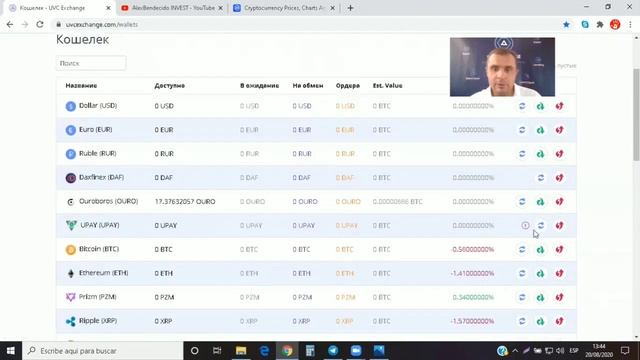Click the В ожидании column header

point(259,86)
